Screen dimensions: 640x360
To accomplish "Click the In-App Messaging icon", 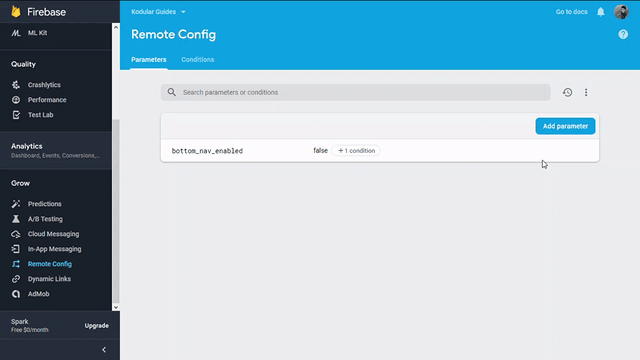I will (16, 249).
